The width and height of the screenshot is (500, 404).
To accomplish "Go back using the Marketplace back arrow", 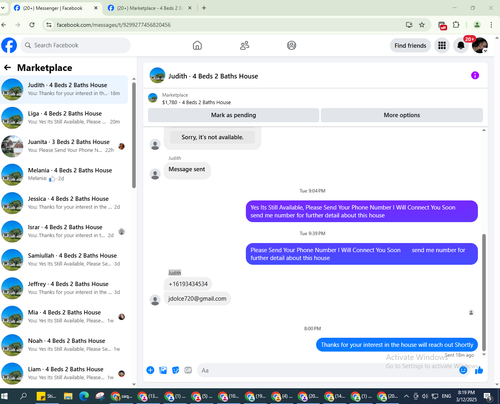I will (7, 68).
